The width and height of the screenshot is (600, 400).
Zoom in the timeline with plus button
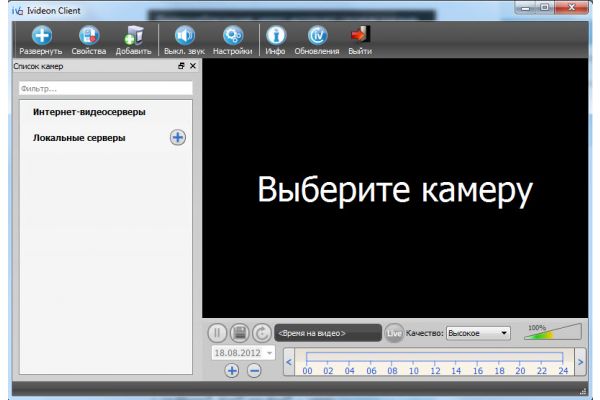pos(232,371)
